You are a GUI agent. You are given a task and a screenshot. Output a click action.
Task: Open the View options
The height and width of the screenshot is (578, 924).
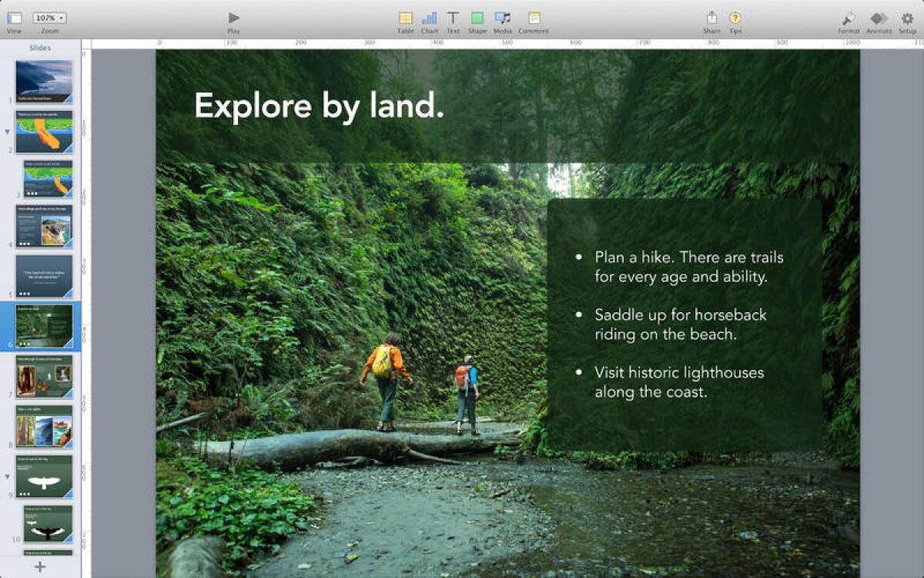click(x=15, y=18)
